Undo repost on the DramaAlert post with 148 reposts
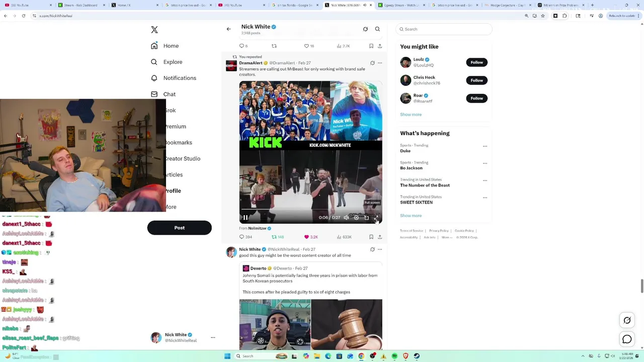The image size is (644, 362). (278, 237)
